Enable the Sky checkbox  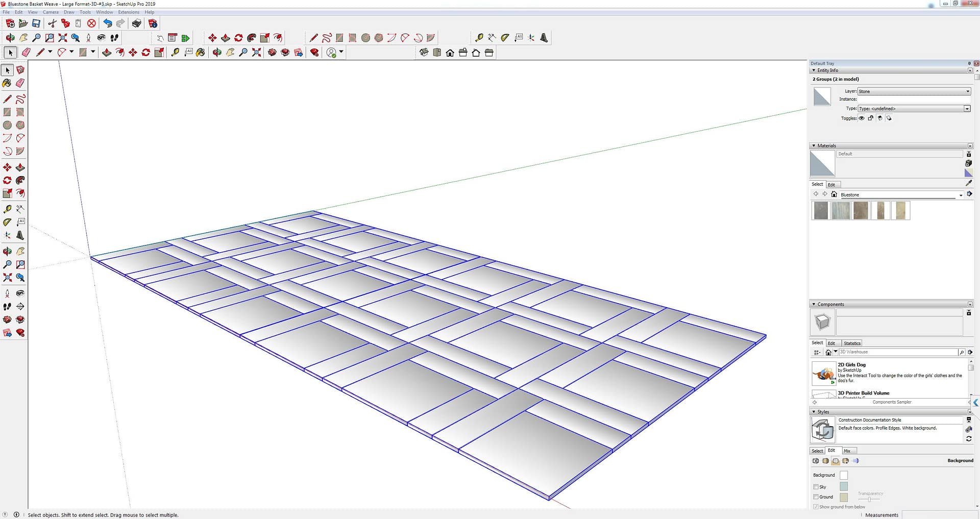(816, 487)
